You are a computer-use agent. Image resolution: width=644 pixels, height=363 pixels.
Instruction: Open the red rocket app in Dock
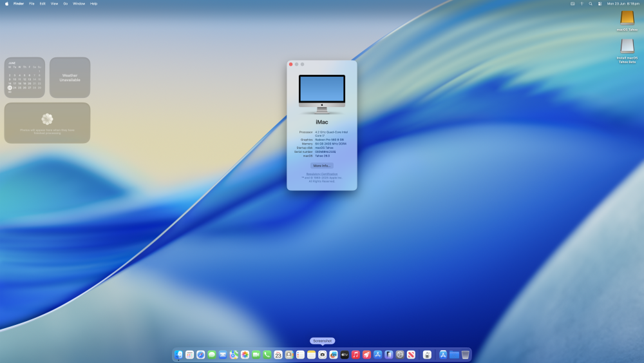tap(367, 355)
